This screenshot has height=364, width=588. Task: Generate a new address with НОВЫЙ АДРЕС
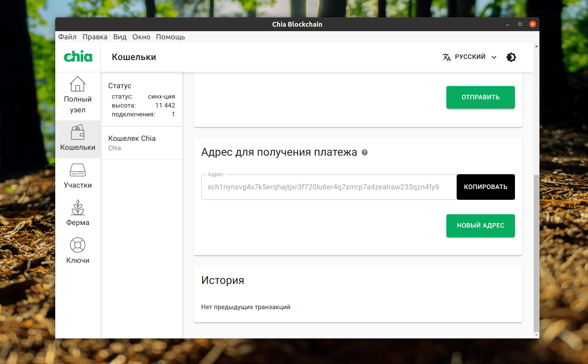coord(480,225)
